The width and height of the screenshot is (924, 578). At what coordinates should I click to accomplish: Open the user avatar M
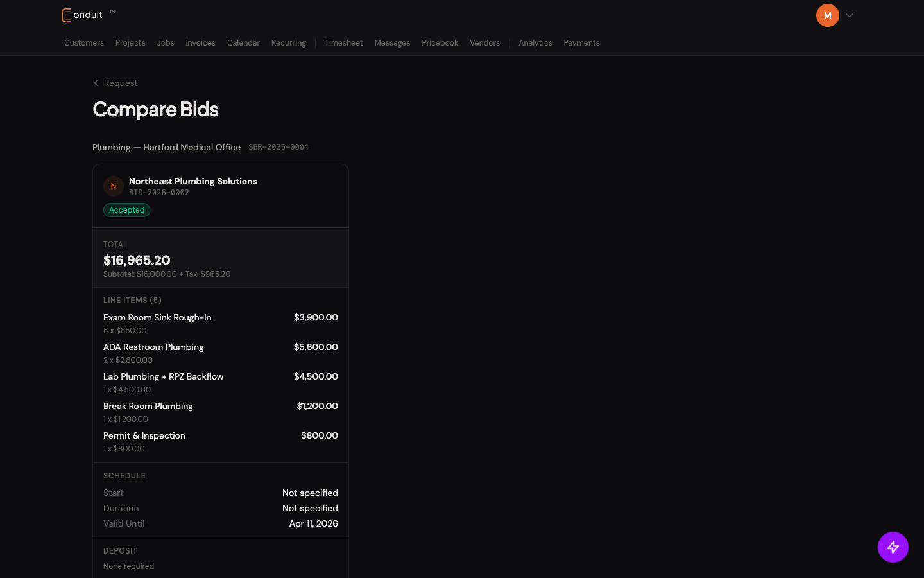click(x=827, y=15)
